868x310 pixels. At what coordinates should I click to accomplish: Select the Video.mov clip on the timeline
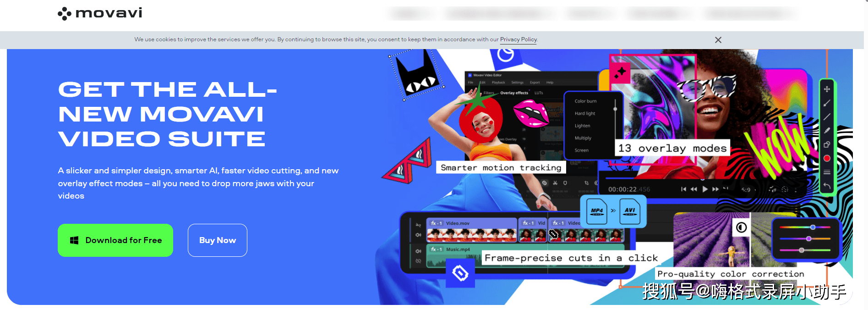[472, 230]
